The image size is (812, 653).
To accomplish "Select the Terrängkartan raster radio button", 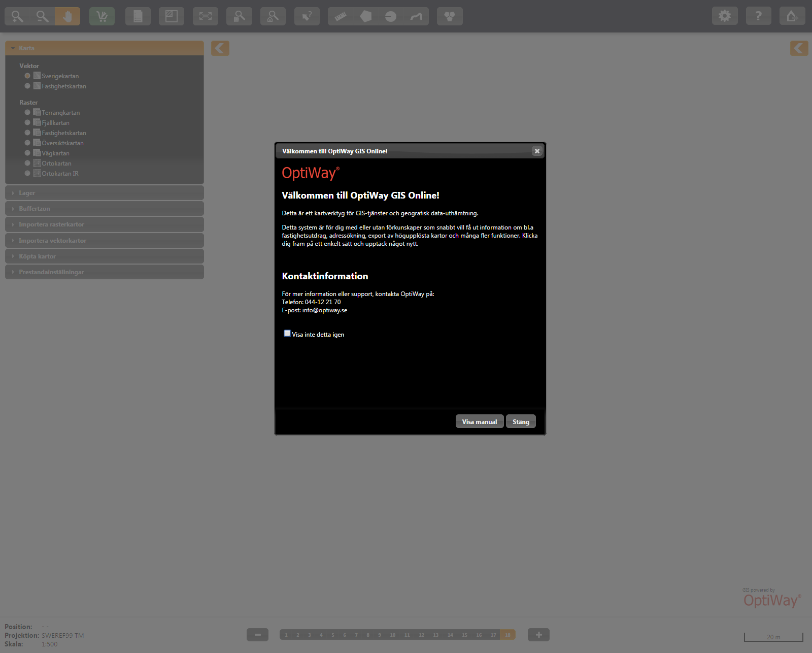I will coord(27,112).
